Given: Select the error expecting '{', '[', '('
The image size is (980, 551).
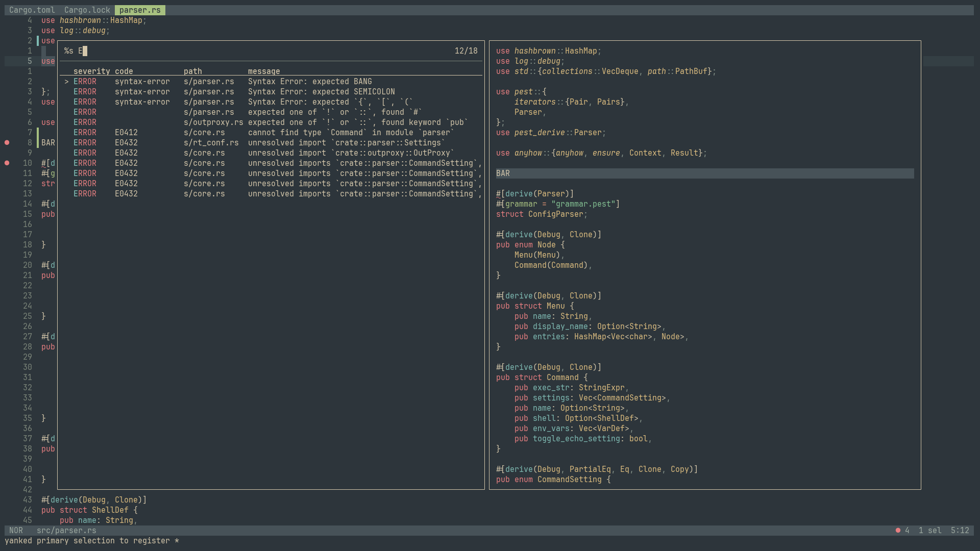Looking at the screenshot, I should (x=271, y=102).
